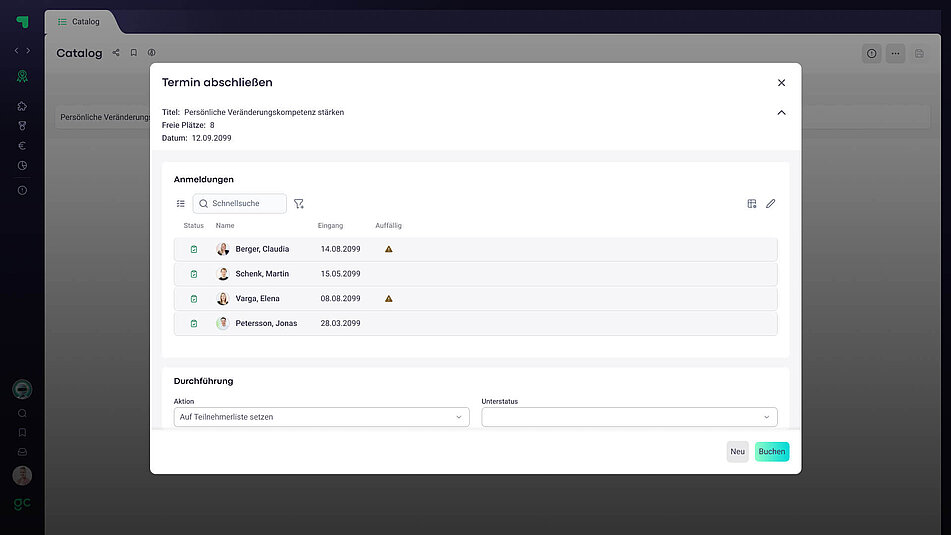Click the Euro icon in left sidebar
The width and height of the screenshot is (951, 535).
point(22,146)
